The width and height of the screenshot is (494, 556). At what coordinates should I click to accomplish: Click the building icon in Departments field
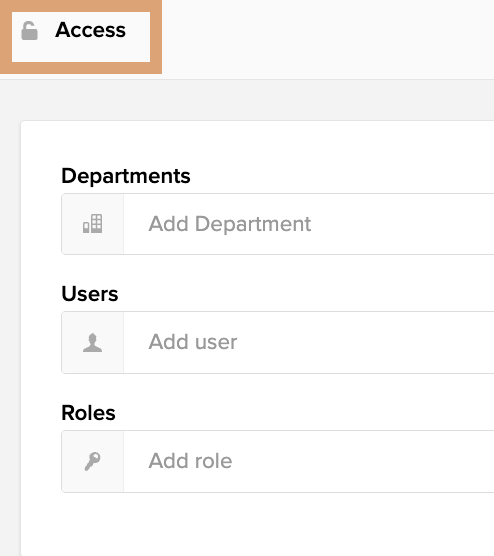(93, 224)
